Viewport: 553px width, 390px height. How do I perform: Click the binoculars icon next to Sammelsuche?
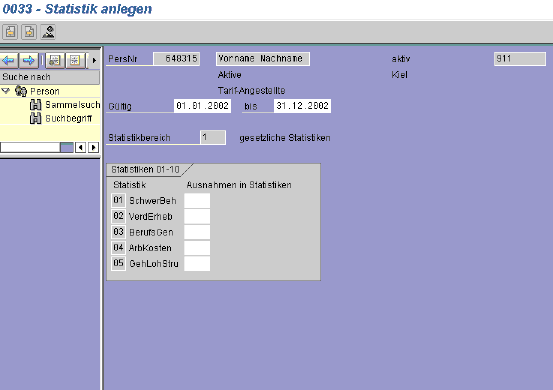point(35,105)
